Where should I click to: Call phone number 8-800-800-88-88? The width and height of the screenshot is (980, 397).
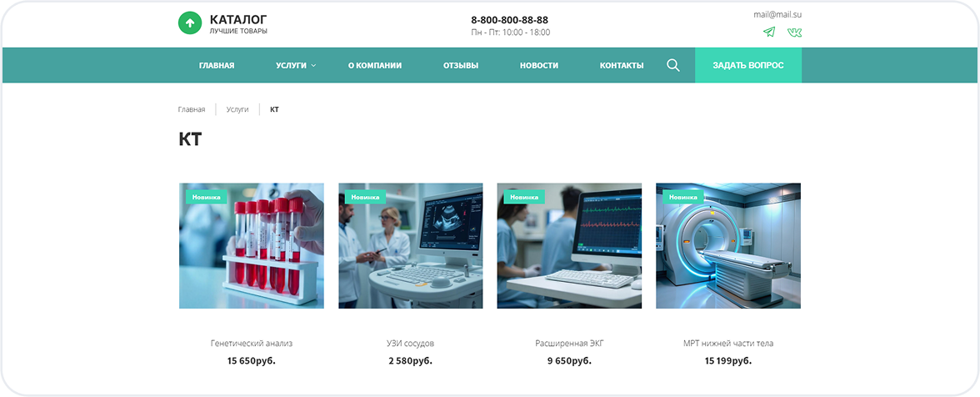[x=509, y=20]
